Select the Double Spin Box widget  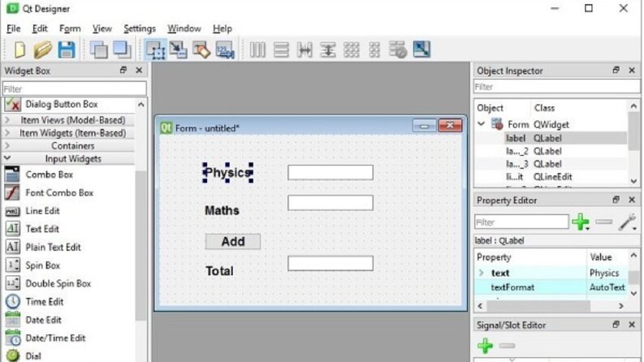coord(48,283)
